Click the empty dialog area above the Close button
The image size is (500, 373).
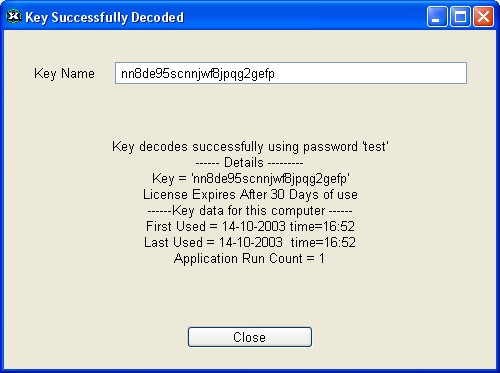click(250, 297)
